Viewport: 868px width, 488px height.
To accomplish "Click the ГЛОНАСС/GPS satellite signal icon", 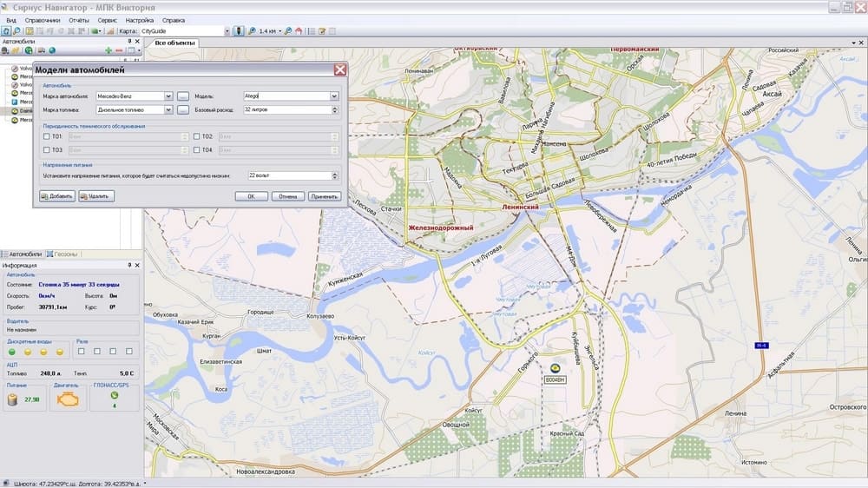I will 114,395.
